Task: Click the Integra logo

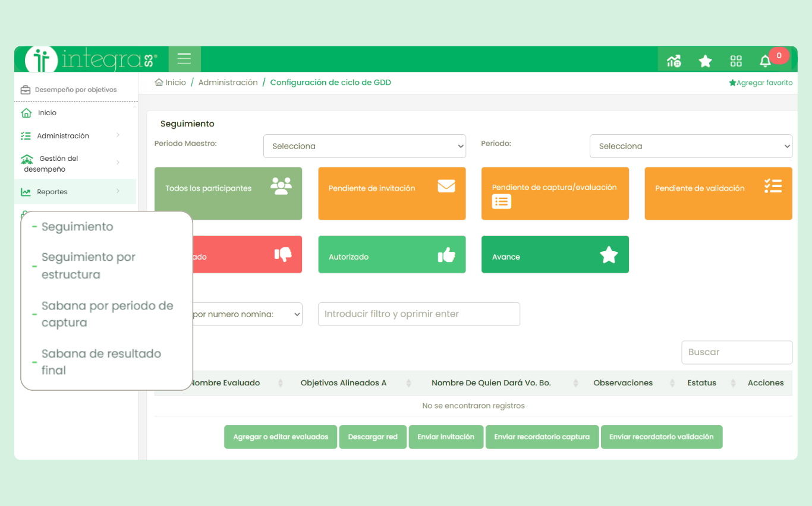Action: 92,59
